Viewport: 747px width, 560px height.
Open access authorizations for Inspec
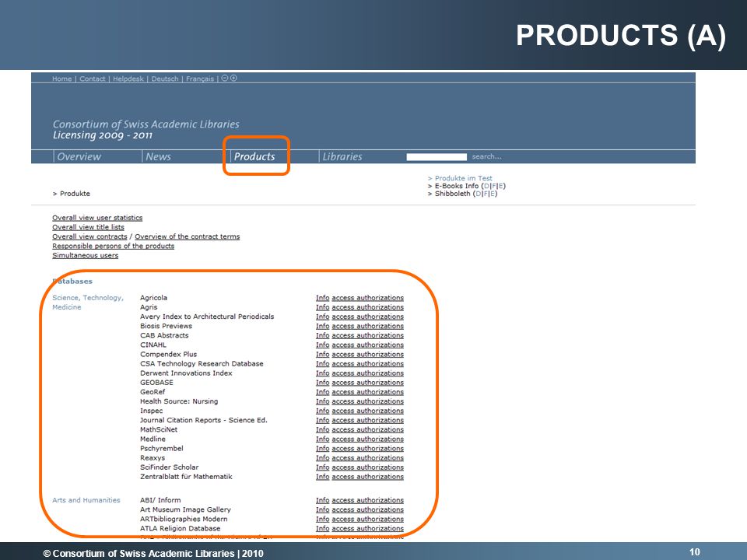tap(368, 411)
